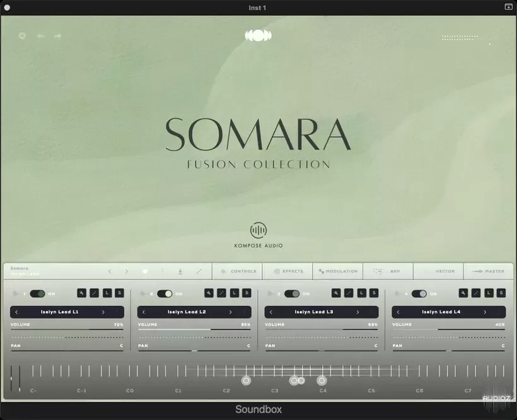Open the Vector tab
The height and width of the screenshot is (420, 517).
[439, 271]
